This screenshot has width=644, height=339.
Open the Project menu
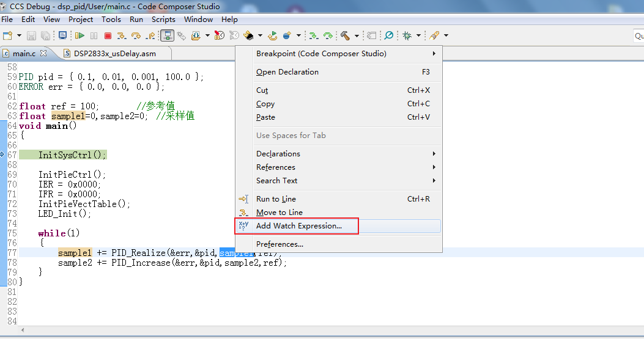coord(81,20)
